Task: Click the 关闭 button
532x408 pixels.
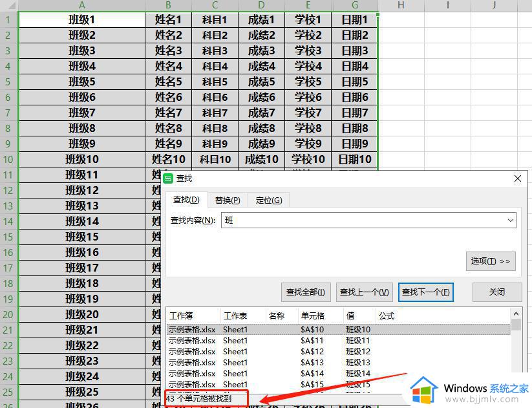Action: [497, 292]
